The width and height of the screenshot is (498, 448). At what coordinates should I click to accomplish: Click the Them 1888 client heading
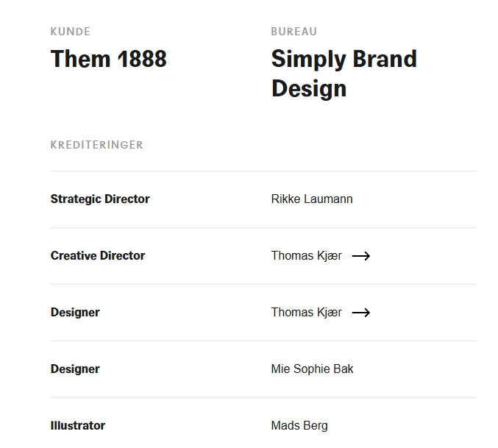tap(109, 59)
